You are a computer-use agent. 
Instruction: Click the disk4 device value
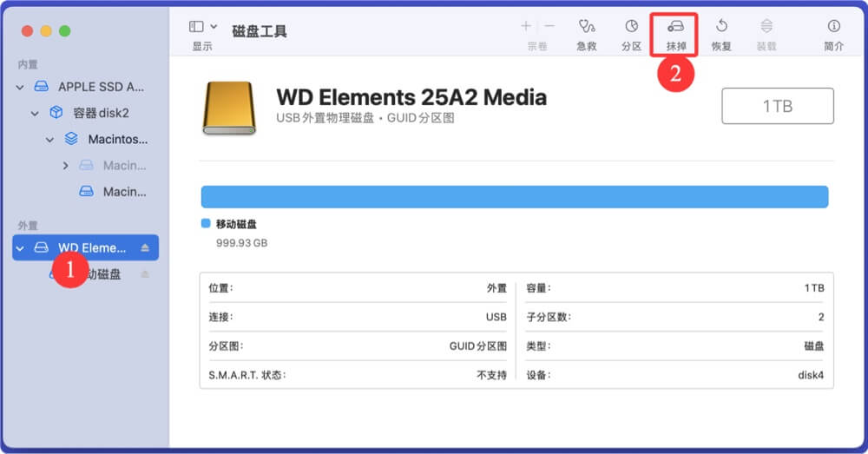pos(811,375)
